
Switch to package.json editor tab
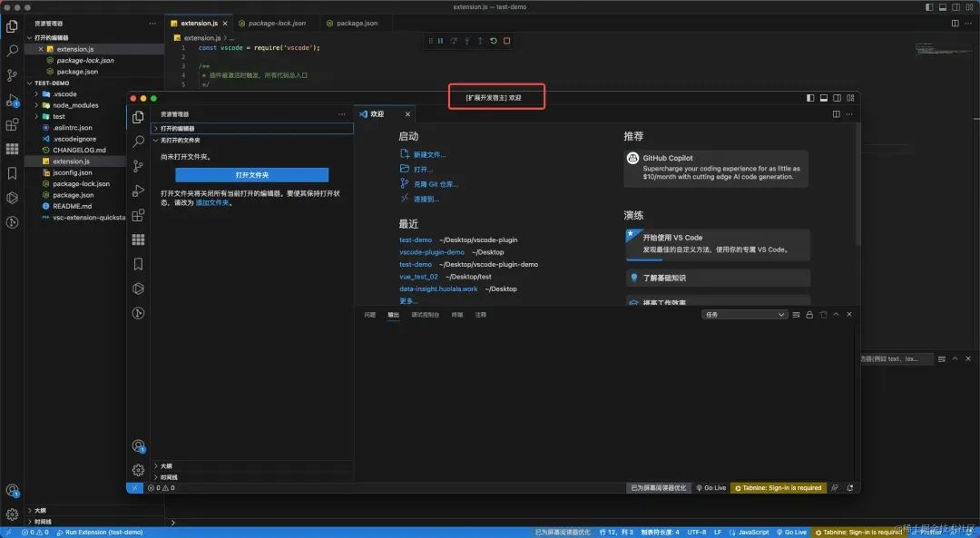(352, 23)
